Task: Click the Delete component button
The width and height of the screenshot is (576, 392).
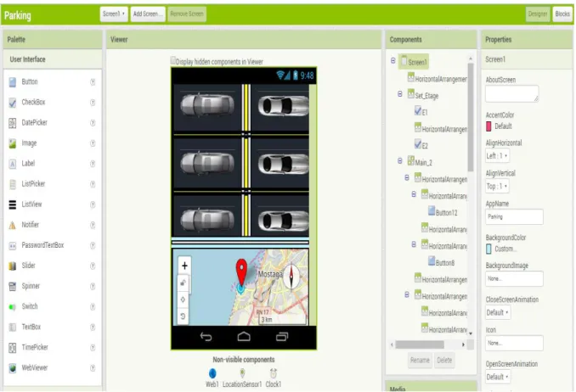Action: (444, 361)
